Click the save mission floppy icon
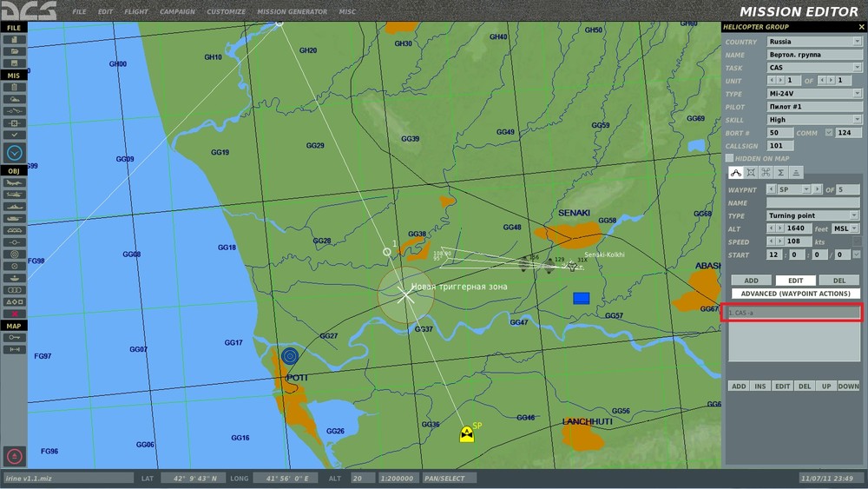 click(15, 63)
